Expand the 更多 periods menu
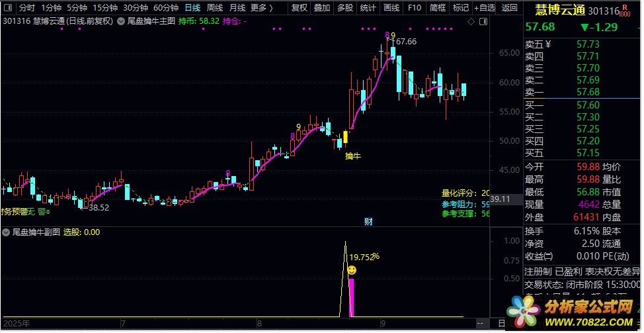Viewport: 644px width, 333px height. 262,8
